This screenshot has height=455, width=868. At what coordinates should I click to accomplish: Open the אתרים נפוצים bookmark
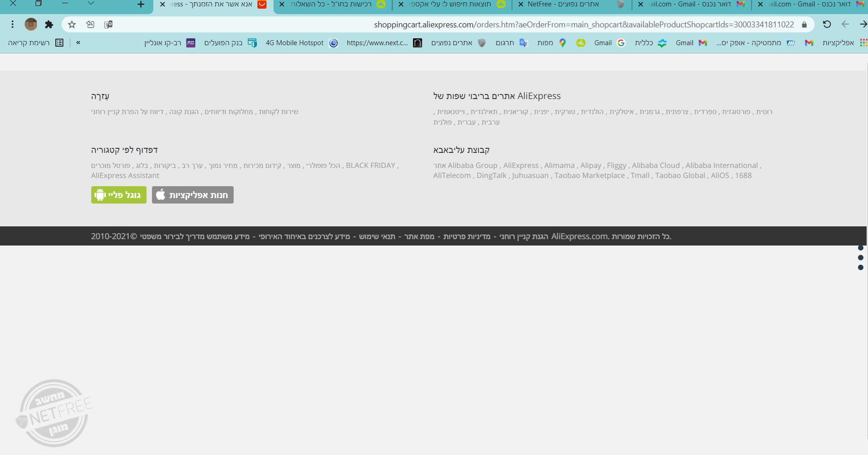pos(459,43)
